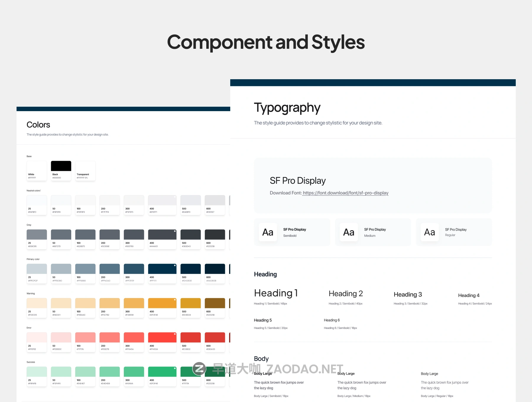Click the Aa icon for SF Pro Display Medium
The width and height of the screenshot is (532, 402).
tap(349, 232)
